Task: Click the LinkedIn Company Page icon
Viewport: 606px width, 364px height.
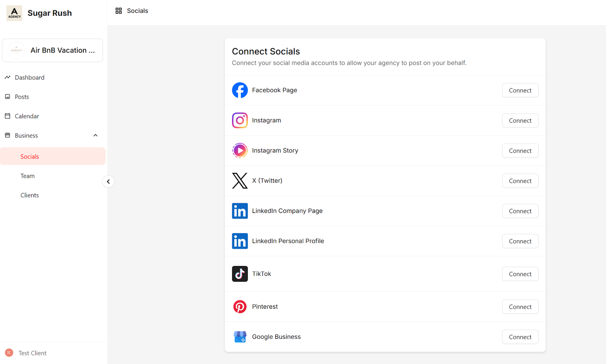Action: [240, 211]
